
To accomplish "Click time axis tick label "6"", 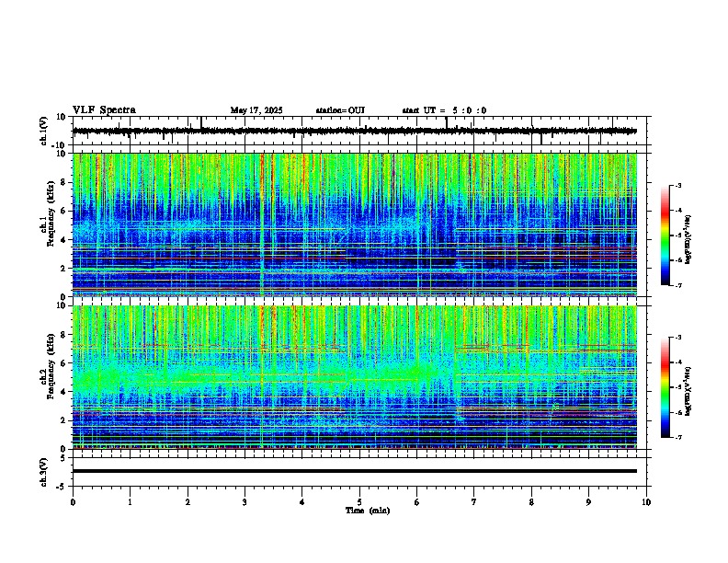I will (416, 502).
